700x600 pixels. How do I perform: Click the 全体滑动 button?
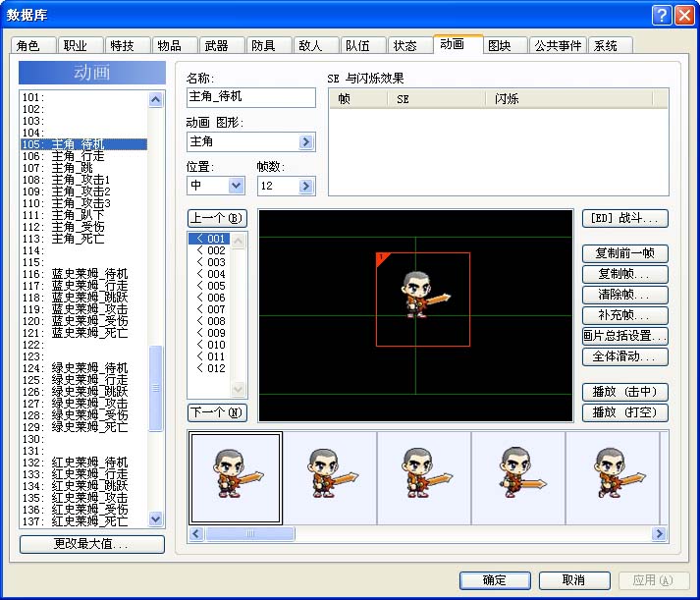625,356
